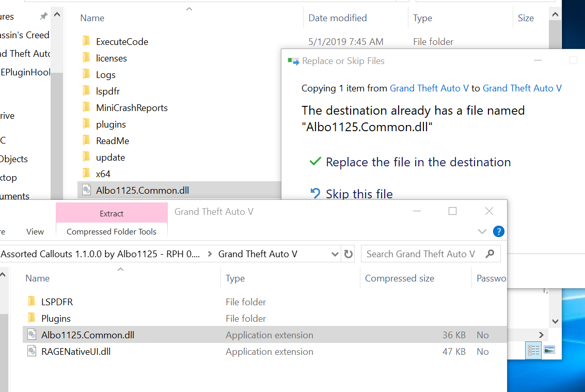Sort zip window by Name column

(37, 278)
